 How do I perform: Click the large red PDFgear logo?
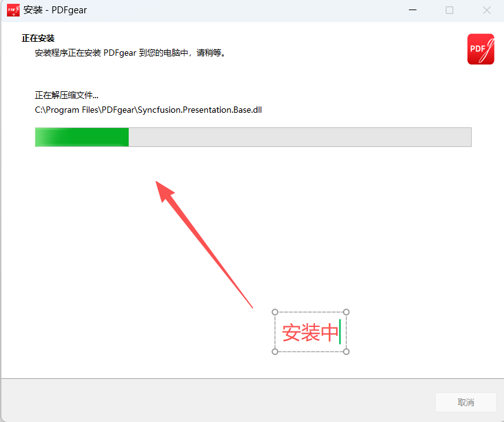pos(481,49)
